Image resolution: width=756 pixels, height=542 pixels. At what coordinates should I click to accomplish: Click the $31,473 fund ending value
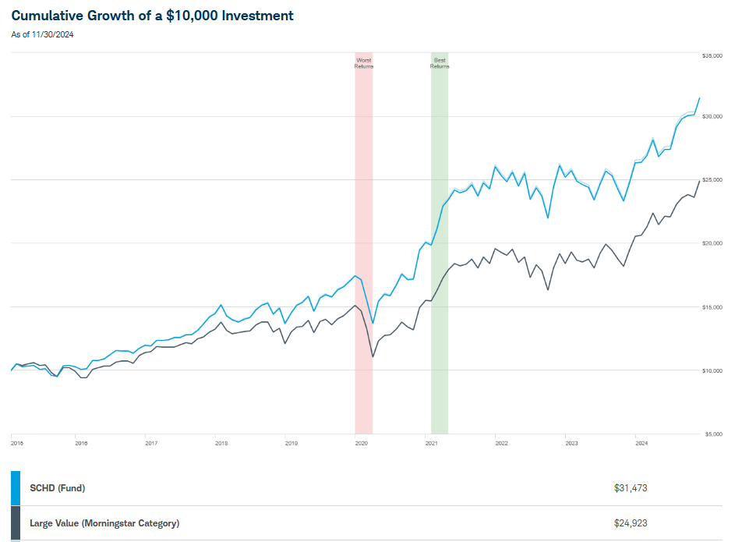631,488
